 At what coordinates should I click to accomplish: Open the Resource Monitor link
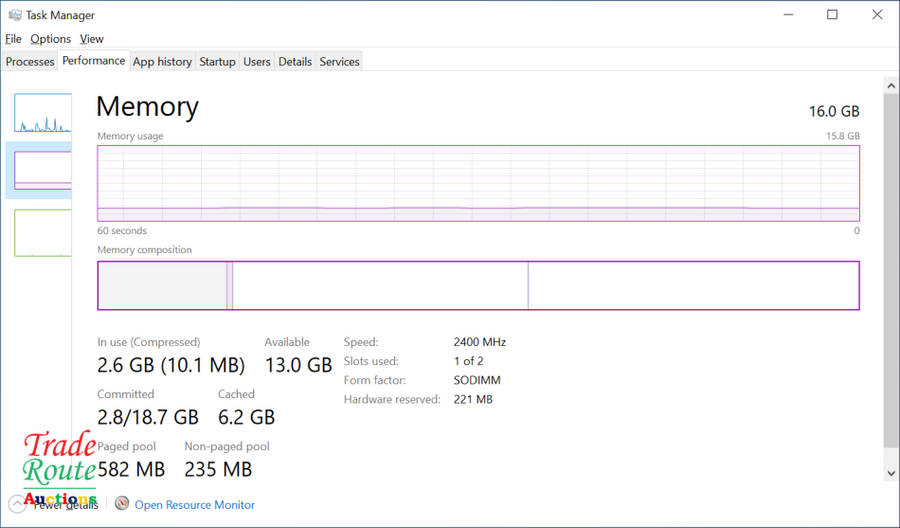click(x=194, y=505)
